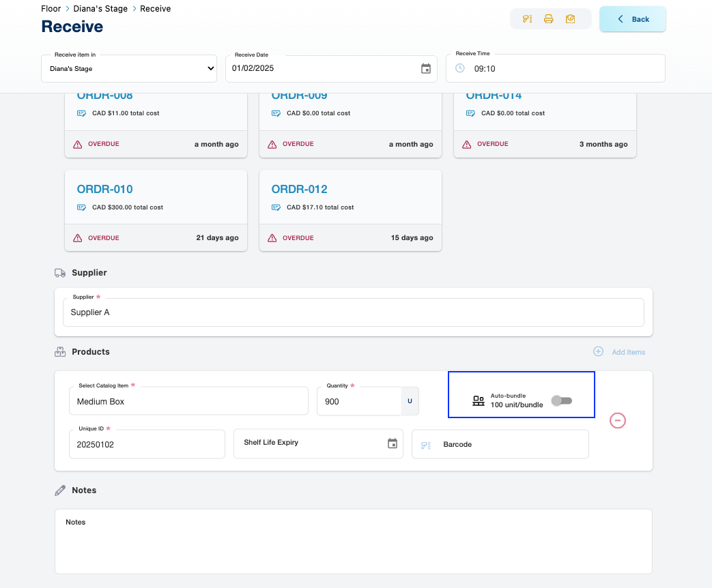This screenshot has height=588, width=712.
Task: Click the clock icon in Receive Time
Action: click(x=460, y=68)
